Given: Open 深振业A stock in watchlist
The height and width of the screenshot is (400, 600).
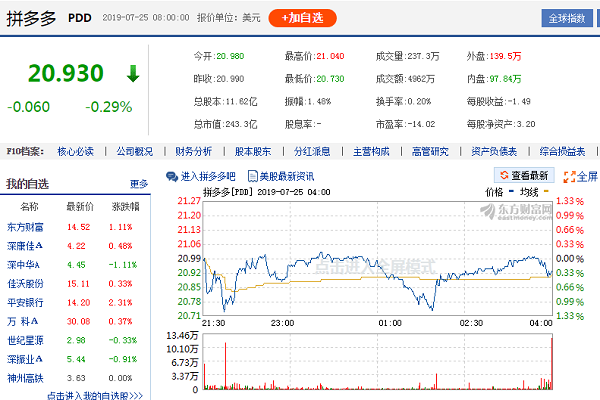Looking at the screenshot, I should coord(24,359).
